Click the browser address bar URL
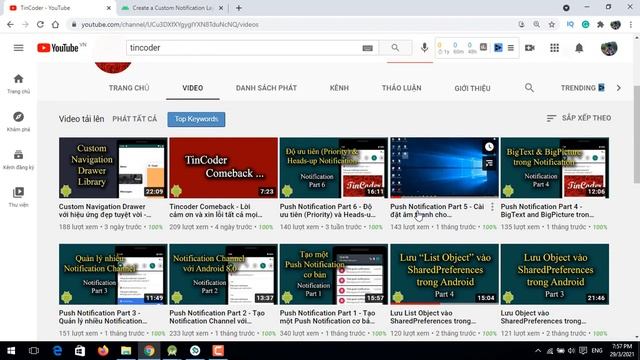Viewport: 640px width, 360px height. (169, 24)
